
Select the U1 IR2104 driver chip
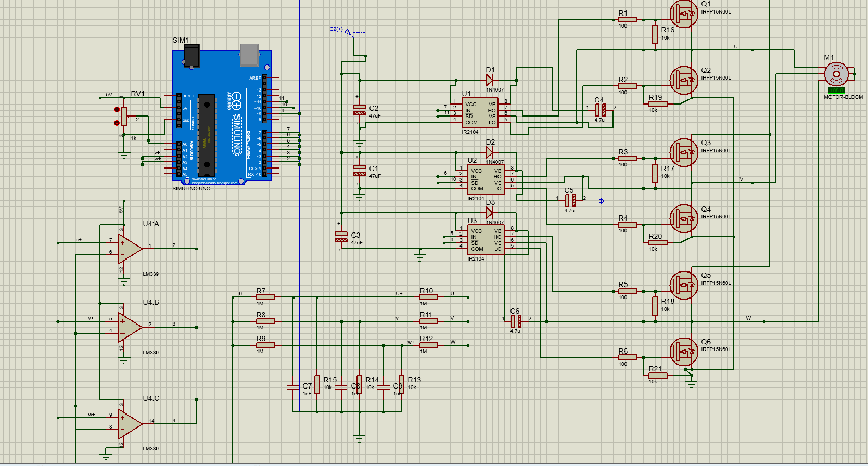tap(480, 113)
